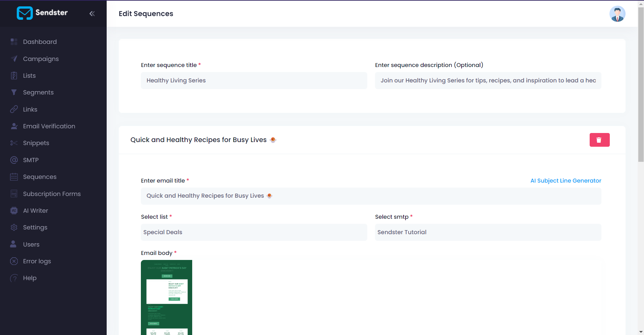Click the user profile avatar

pos(617,14)
